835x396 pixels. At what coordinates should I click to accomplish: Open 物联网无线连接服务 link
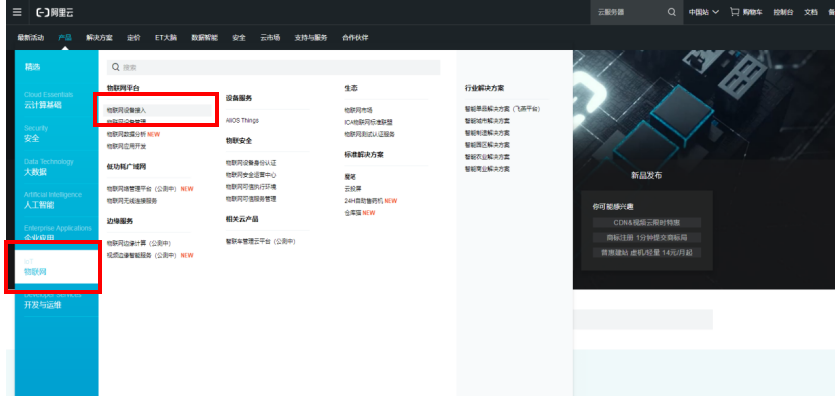click(x=132, y=201)
